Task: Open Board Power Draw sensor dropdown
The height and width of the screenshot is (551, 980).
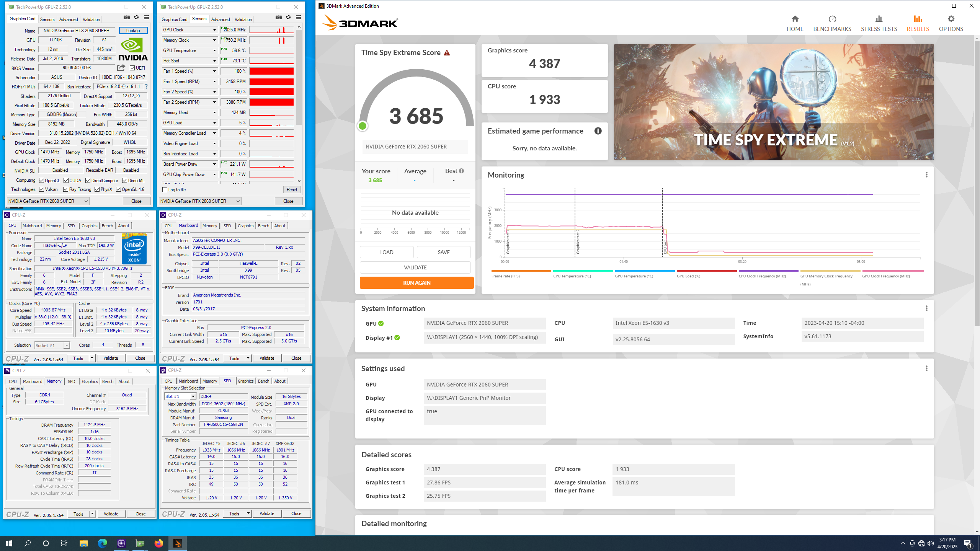Action: (214, 164)
